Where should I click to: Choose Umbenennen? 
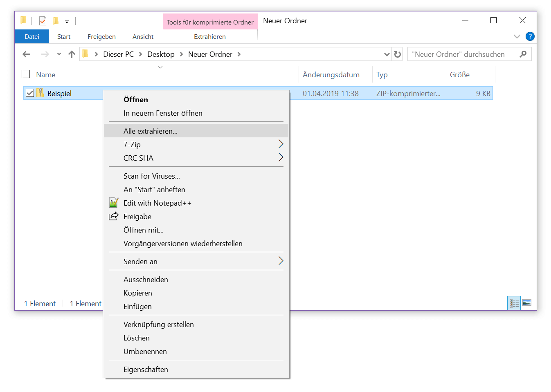tap(196, 351)
